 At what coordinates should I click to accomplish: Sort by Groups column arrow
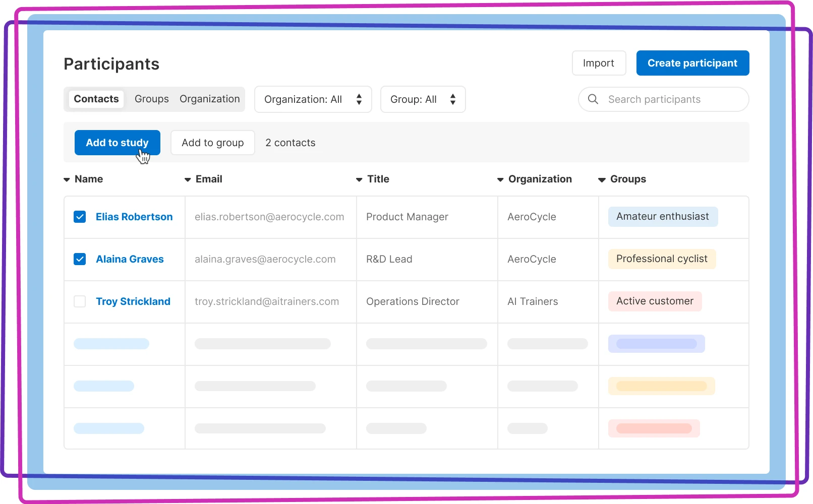pyautogui.click(x=602, y=180)
